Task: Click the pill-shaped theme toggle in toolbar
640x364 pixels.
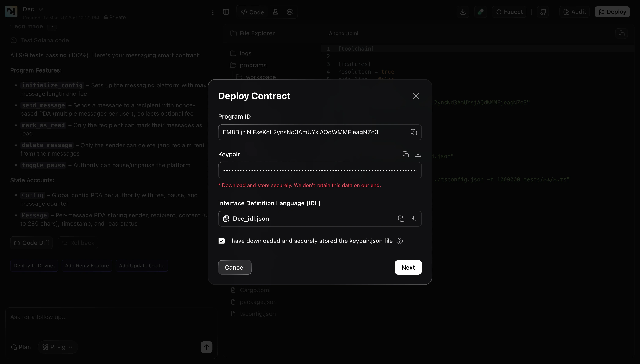Action: pyautogui.click(x=481, y=11)
